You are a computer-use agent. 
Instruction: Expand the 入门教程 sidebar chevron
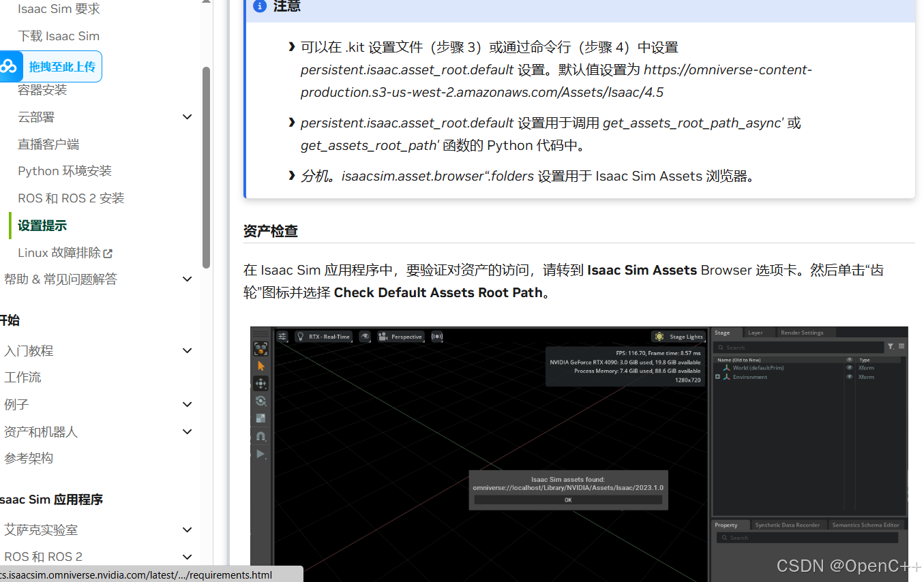click(x=188, y=351)
